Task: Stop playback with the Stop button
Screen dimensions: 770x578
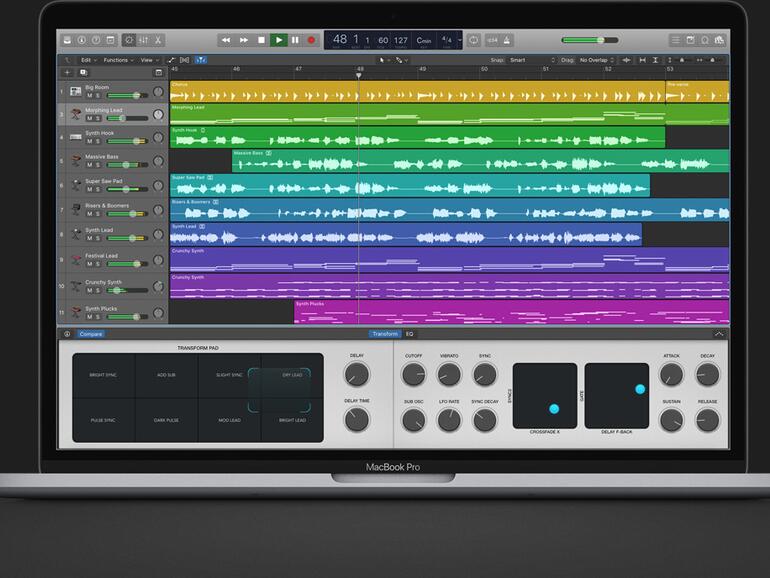Action: [x=261, y=40]
